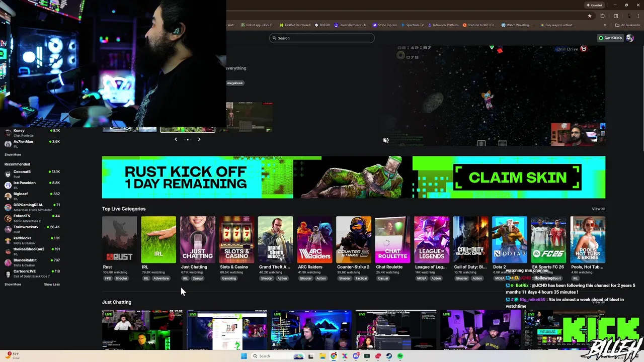Open File Explorer from the taskbar
Image resolution: width=644 pixels, height=362 pixels.
pos(323,356)
